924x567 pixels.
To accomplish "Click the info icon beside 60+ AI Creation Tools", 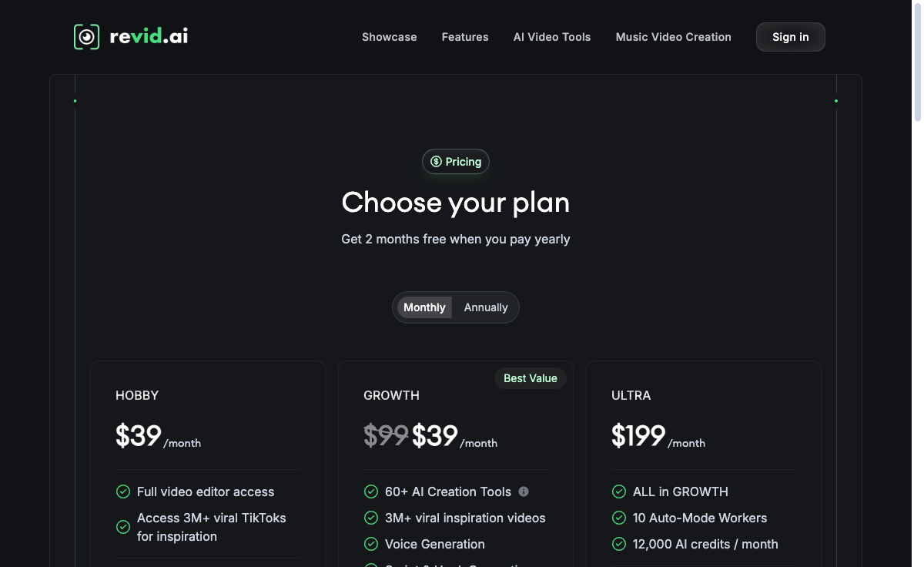I will (x=524, y=492).
